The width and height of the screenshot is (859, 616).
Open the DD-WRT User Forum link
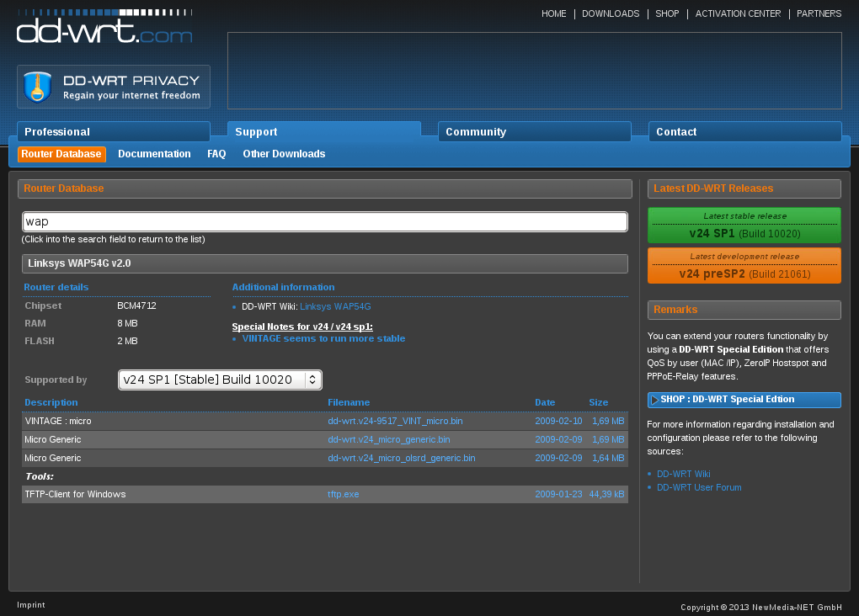click(x=699, y=488)
